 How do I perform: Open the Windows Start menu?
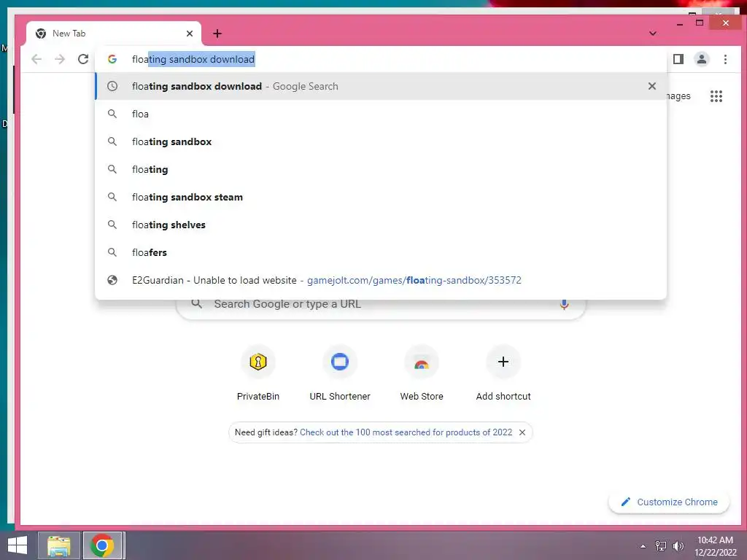[18, 545]
